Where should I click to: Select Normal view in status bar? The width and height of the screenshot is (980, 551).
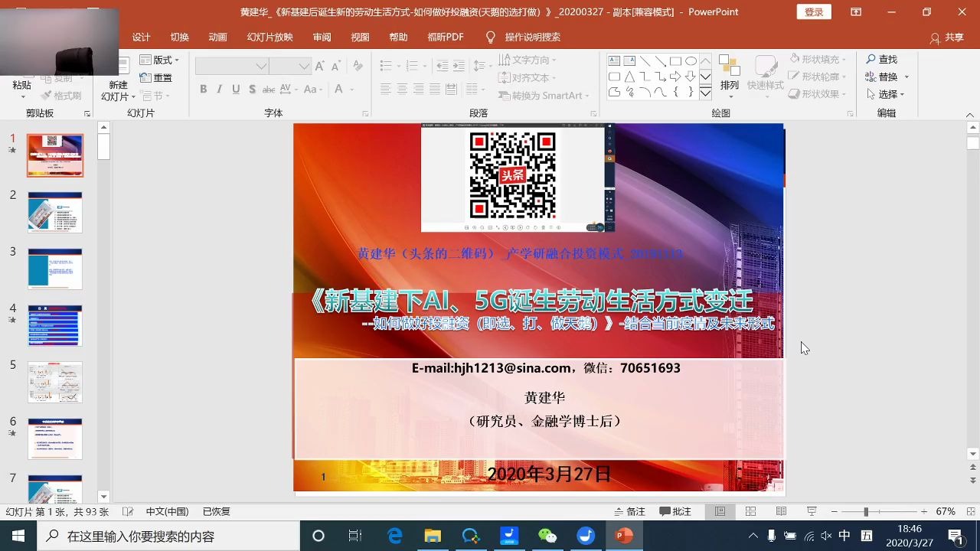pyautogui.click(x=720, y=511)
